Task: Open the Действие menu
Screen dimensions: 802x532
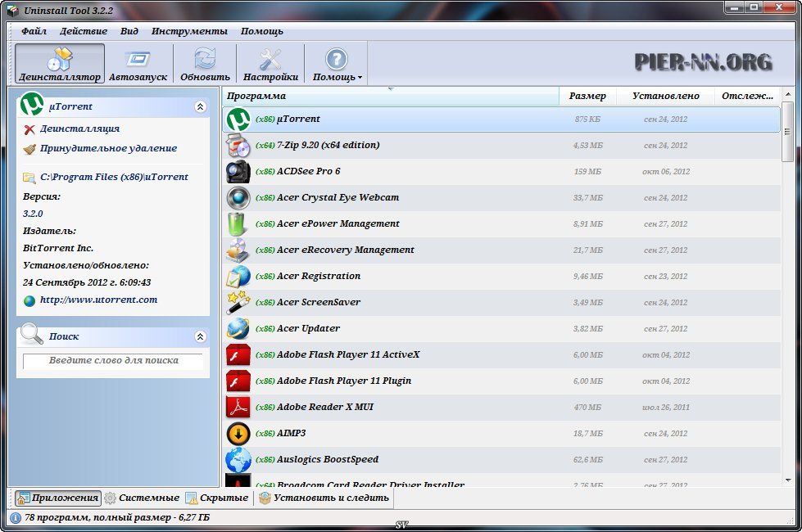Action: (x=84, y=31)
